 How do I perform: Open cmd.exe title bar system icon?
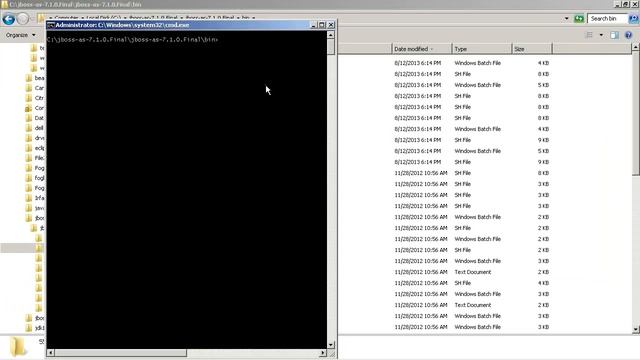[x=51, y=25]
